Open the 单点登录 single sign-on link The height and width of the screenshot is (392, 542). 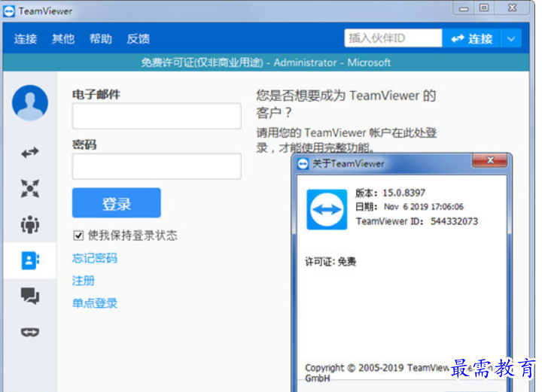point(95,303)
